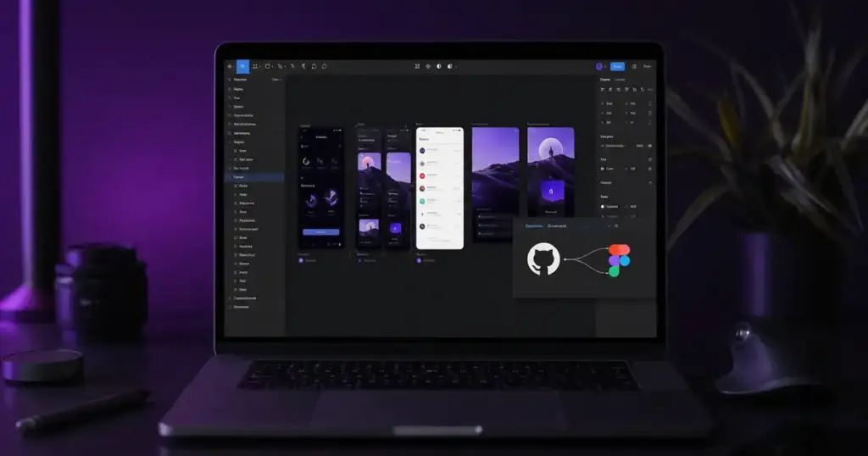868x456 pixels.
Task: Click the Align horizontal centers icon
Action: click(x=610, y=89)
